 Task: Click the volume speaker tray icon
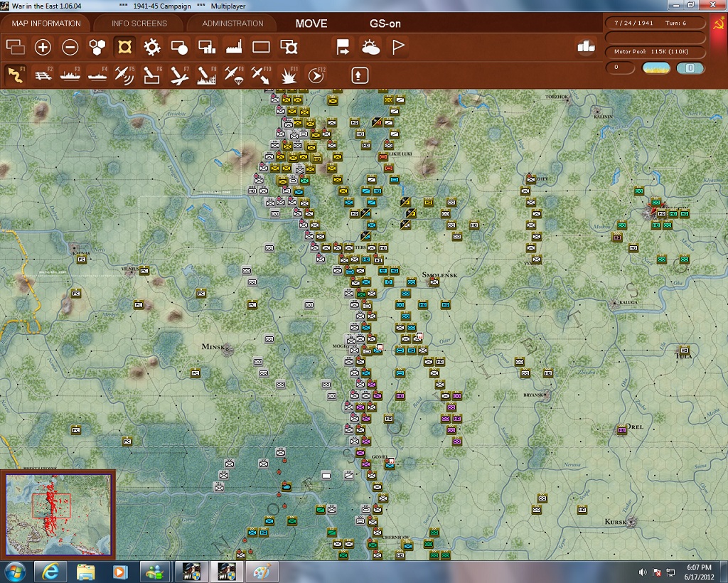(x=643, y=572)
